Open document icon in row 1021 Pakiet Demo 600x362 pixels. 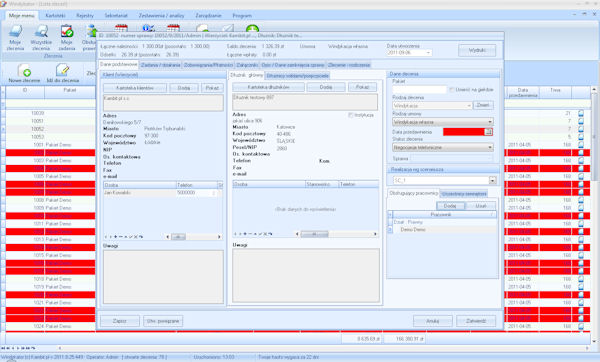(581, 303)
